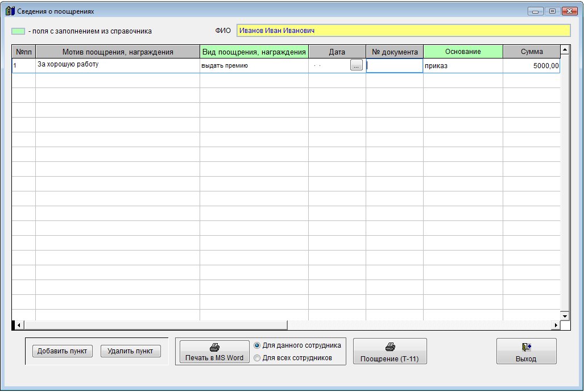The height and width of the screenshot is (392, 584).
Task: Click the 'За хорошую работу' cell
Action: [118, 65]
